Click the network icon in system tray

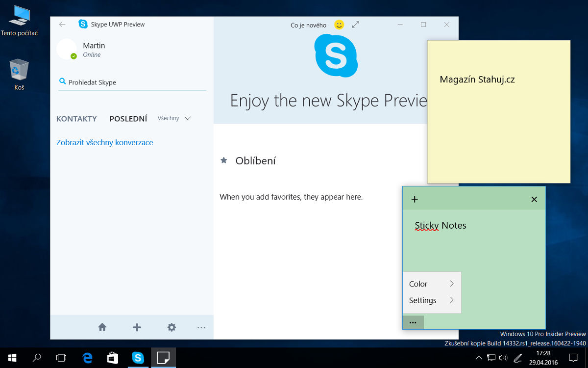click(491, 358)
